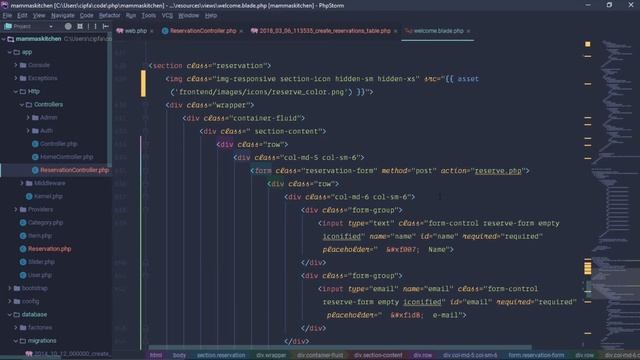Collapse the Http folder

click(x=16, y=91)
